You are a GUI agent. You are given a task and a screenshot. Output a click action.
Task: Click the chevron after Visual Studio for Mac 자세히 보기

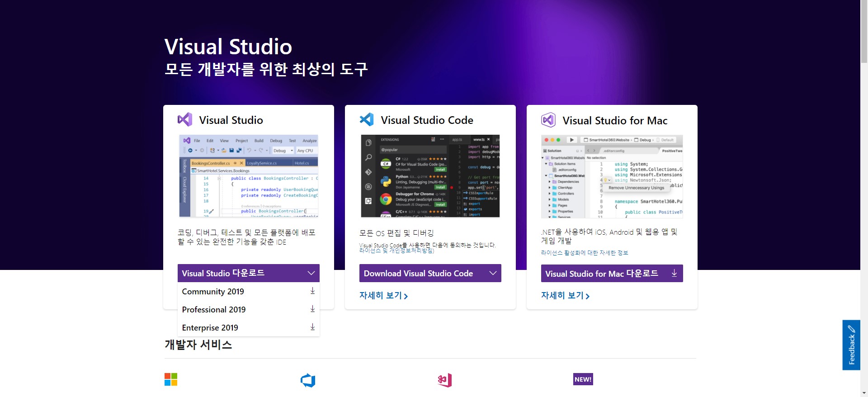pyautogui.click(x=588, y=296)
